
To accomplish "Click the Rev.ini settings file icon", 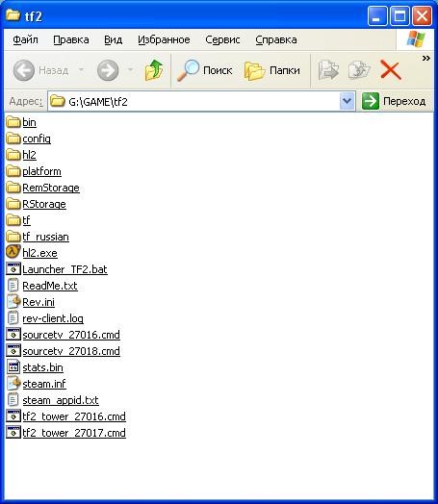I will pyautogui.click(x=13, y=302).
